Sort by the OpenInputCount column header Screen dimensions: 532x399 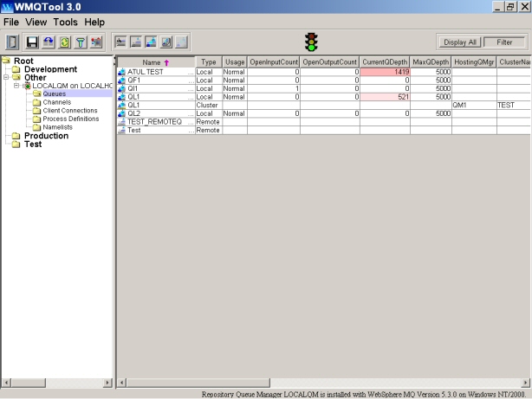tap(274, 62)
